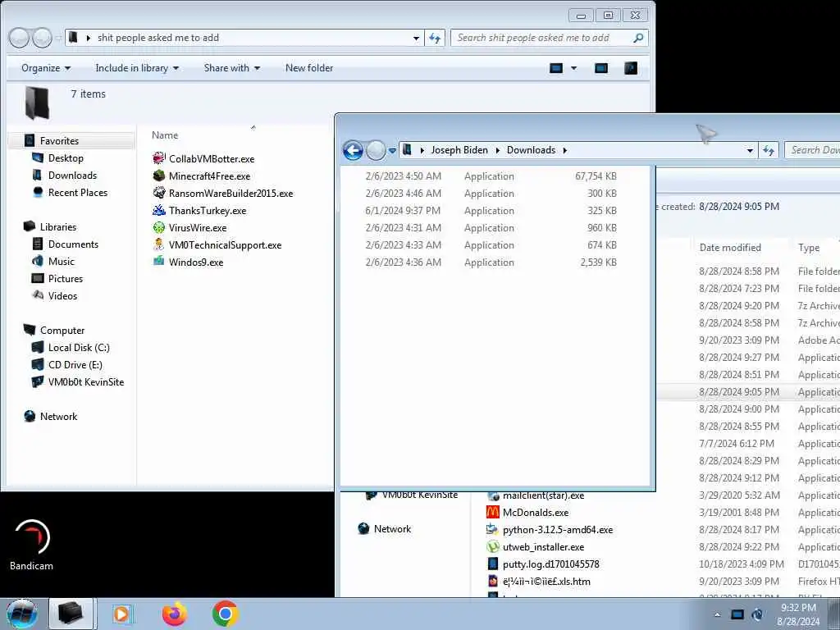This screenshot has height=630, width=840.
Task: Open Pictures library
Action: [x=66, y=279]
